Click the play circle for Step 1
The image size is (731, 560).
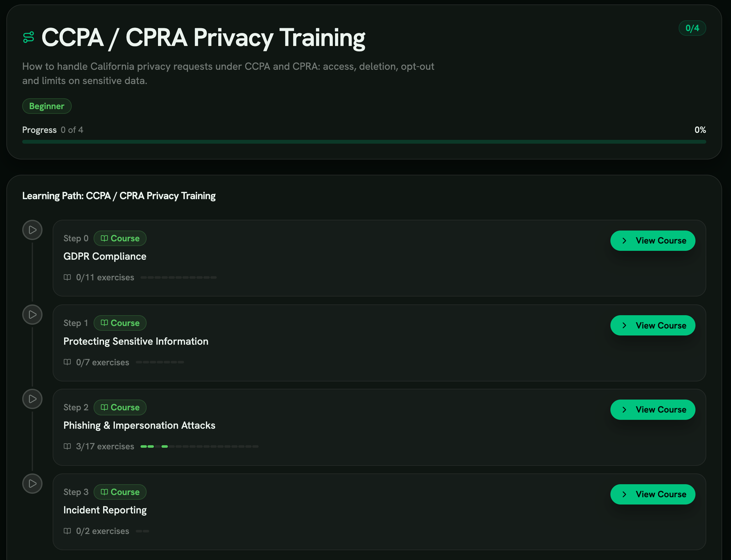pos(32,315)
